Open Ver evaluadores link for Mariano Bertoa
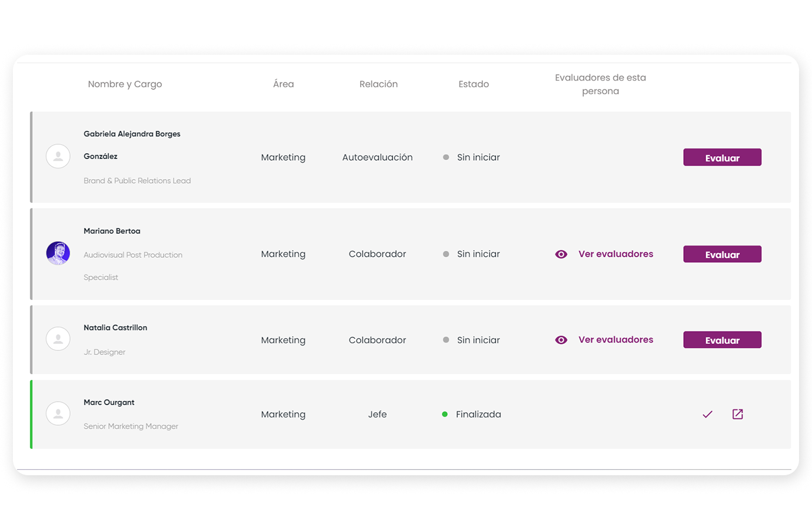 (x=615, y=254)
